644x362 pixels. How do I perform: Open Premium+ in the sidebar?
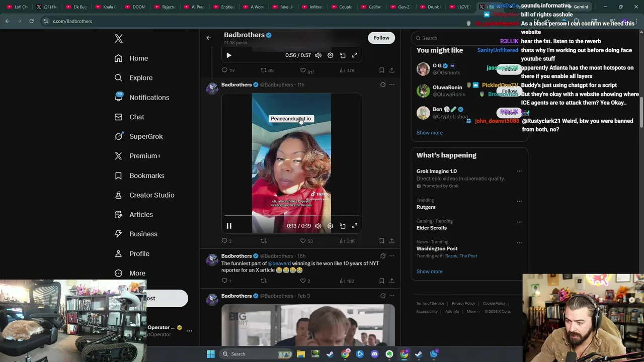coord(137,156)
